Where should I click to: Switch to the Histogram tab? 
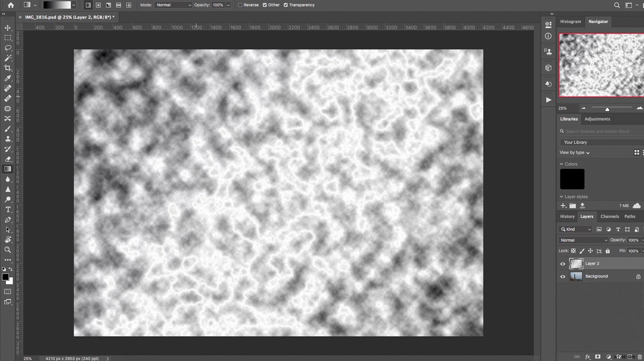click(x=570, y=21)
